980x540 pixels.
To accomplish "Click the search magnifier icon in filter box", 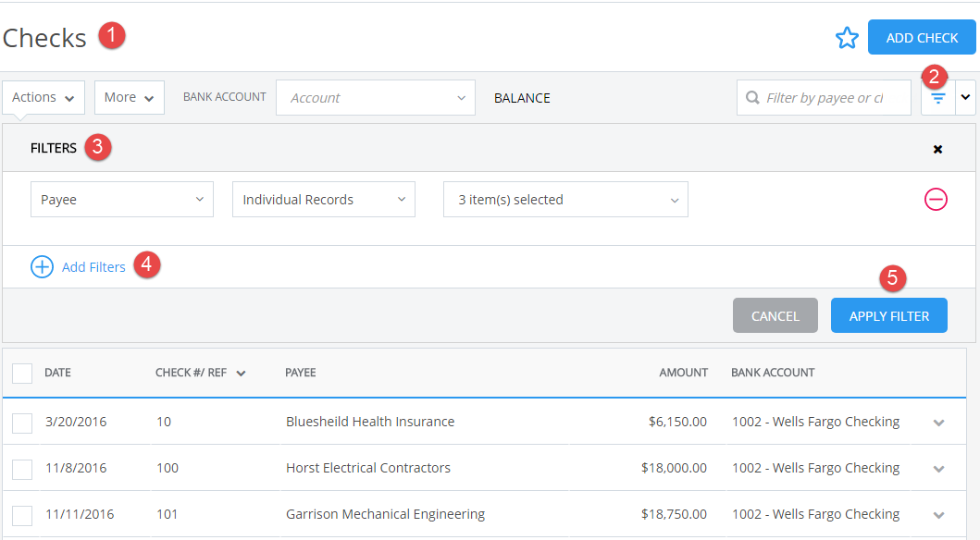I will click(752, 98).
